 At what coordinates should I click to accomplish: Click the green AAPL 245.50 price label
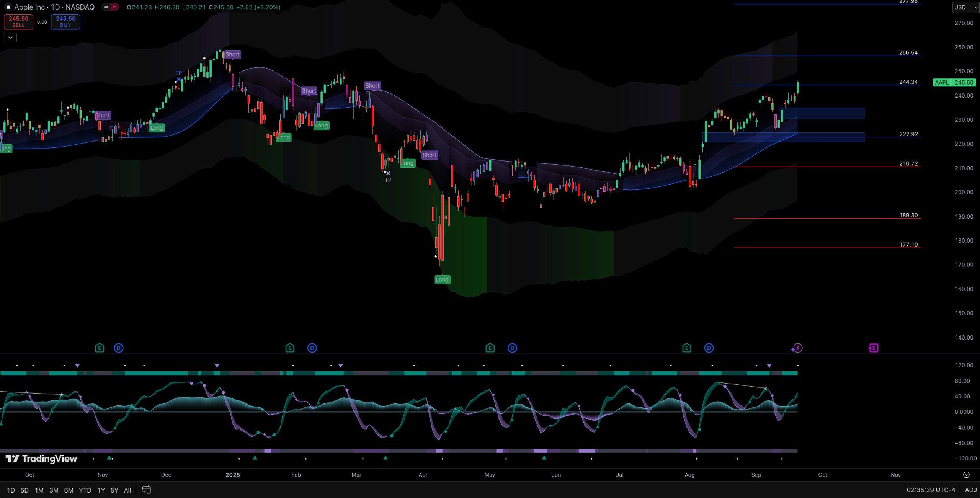coord(955,82)
